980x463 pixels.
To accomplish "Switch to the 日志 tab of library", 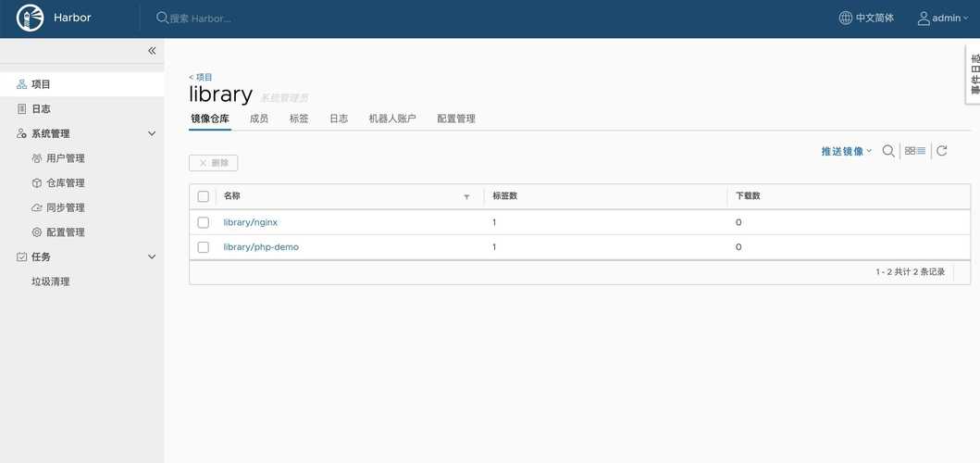I will [339, 119].
